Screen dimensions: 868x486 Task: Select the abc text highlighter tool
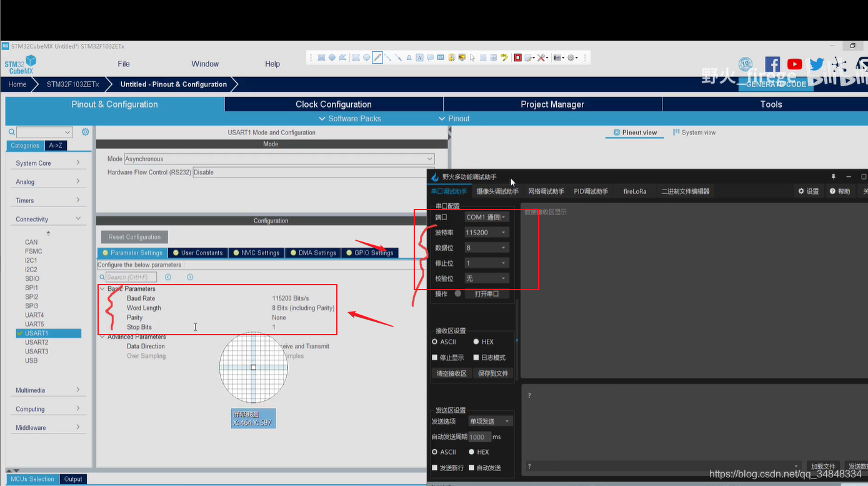click(x=504, y=58)
